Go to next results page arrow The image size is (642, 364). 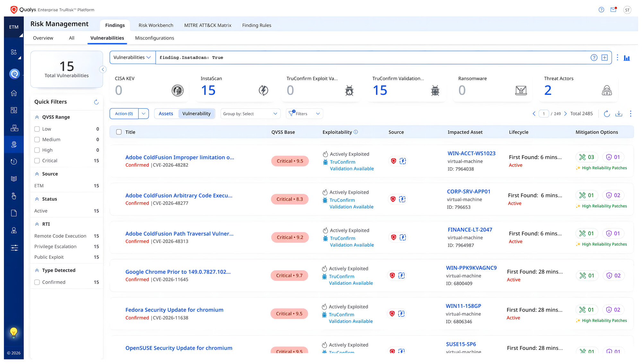[565, 114]
